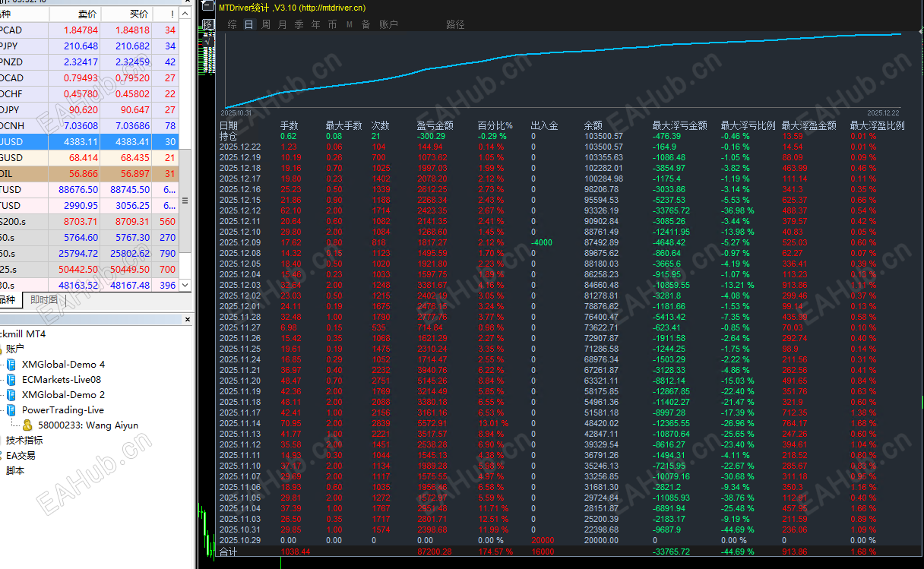
Task: Click the XMGlobal-Demo 4 server icon
Action: [x=11, y=365]
